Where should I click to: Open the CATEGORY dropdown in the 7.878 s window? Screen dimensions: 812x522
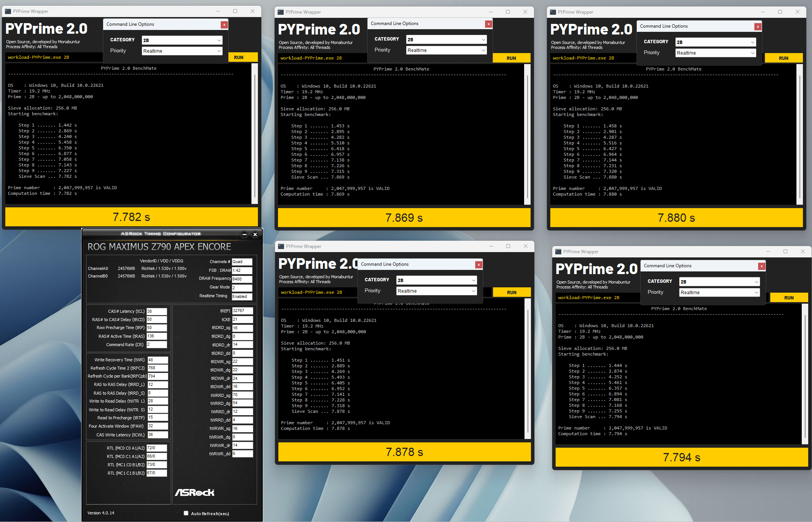pos(437,280)
